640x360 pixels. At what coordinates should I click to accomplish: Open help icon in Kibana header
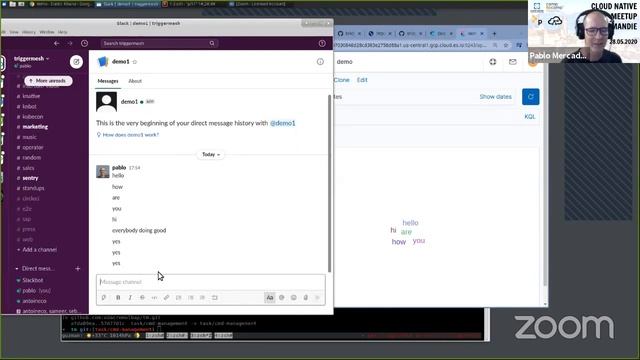point(493,62)
